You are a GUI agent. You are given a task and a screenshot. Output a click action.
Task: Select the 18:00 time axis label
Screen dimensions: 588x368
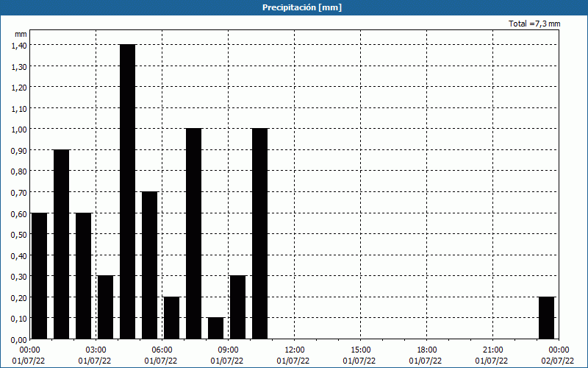(427, 350)
